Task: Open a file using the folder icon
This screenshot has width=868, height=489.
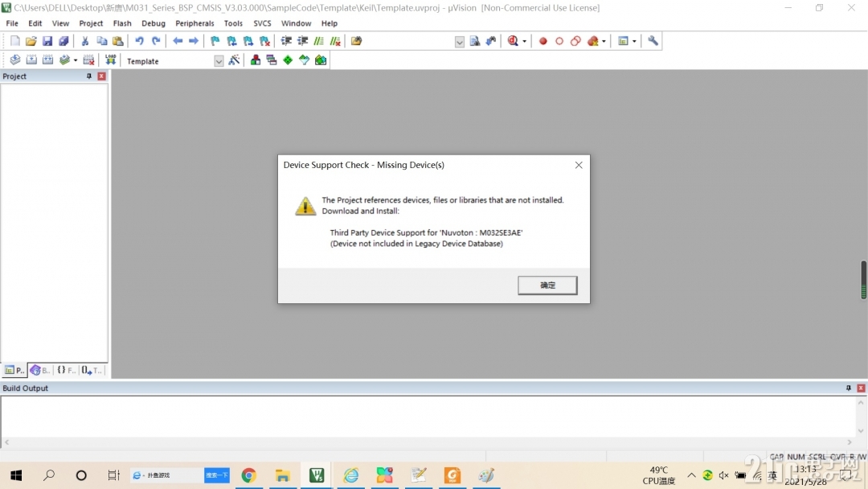Action: [31, 41]
